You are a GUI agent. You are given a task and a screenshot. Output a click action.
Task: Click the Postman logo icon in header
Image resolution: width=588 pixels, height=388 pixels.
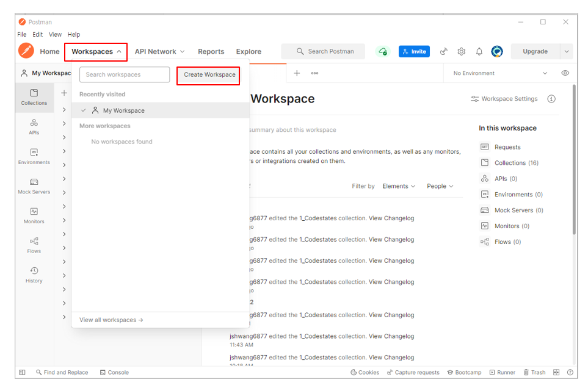26,51
